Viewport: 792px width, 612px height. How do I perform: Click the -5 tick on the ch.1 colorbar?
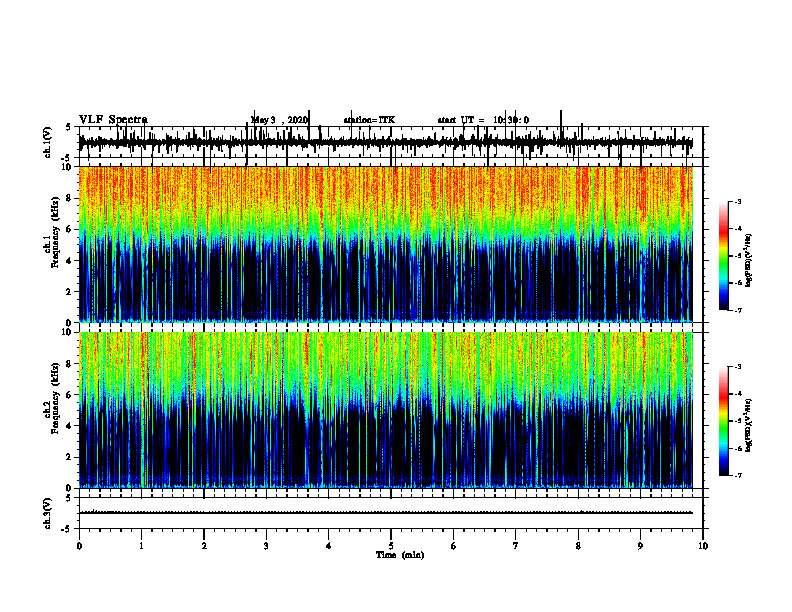pos(737,256)
